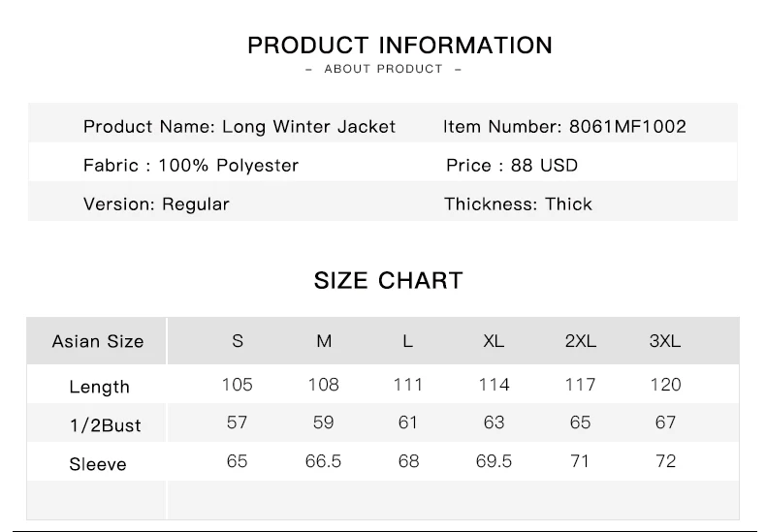Click Sleeve value 66.5 for size M

click(324, 461)
